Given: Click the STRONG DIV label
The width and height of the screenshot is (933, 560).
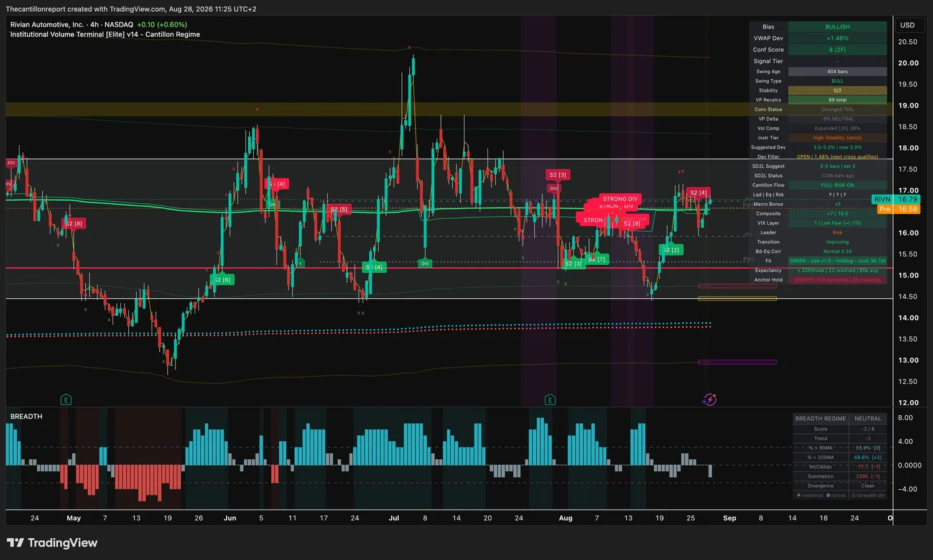Looking at the screenshot, I should coord(620,199).
